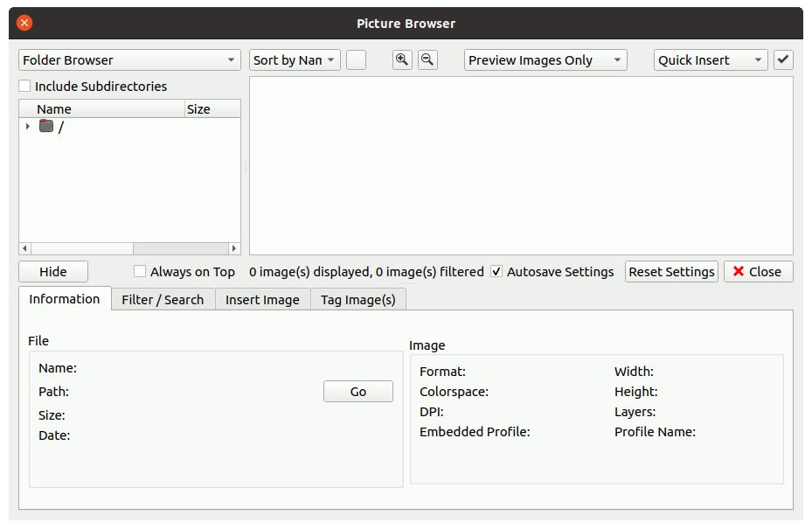Click the Reset Settings button
The width and height of the screenshot is (812, 529).
(x=671, y=272)
